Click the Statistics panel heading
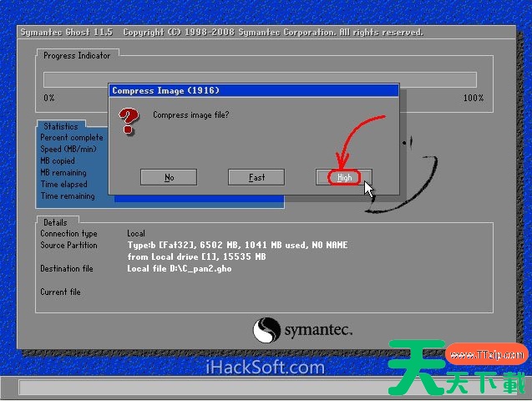The height and width of the screenshot is (401, 532). pos(61,126)
